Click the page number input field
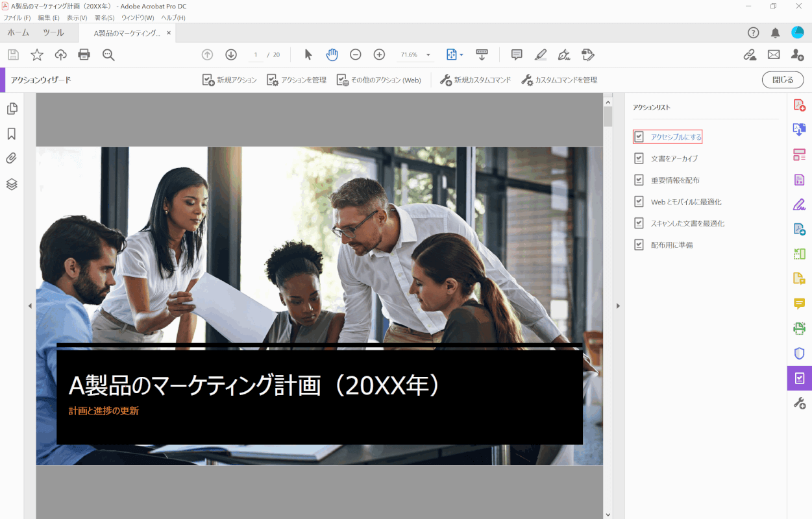This screenshot has height=519, width=812. 256,55
